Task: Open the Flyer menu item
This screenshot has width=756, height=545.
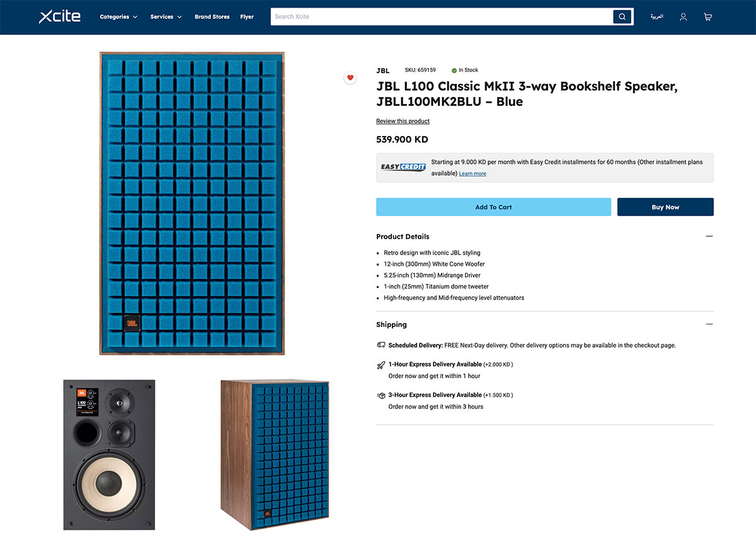Action: pyautogui.click(x=247, y=17)
